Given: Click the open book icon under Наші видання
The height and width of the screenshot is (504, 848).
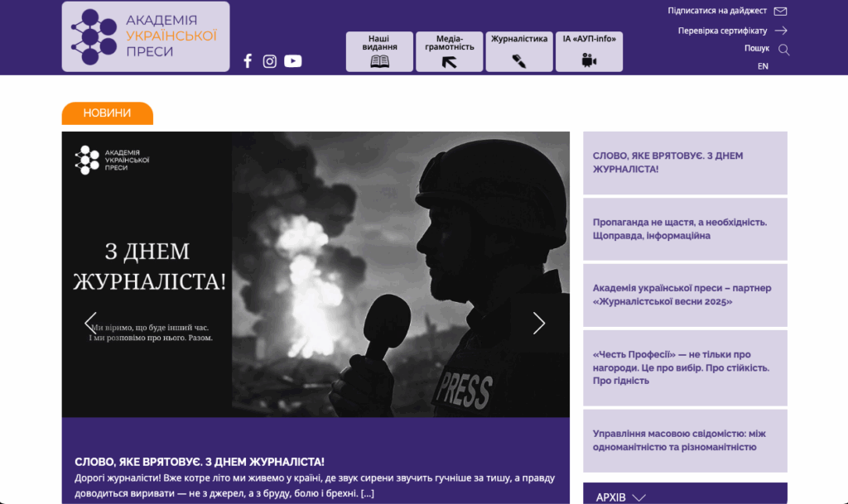Looking at the screenshot, I should tap(379, 61).
